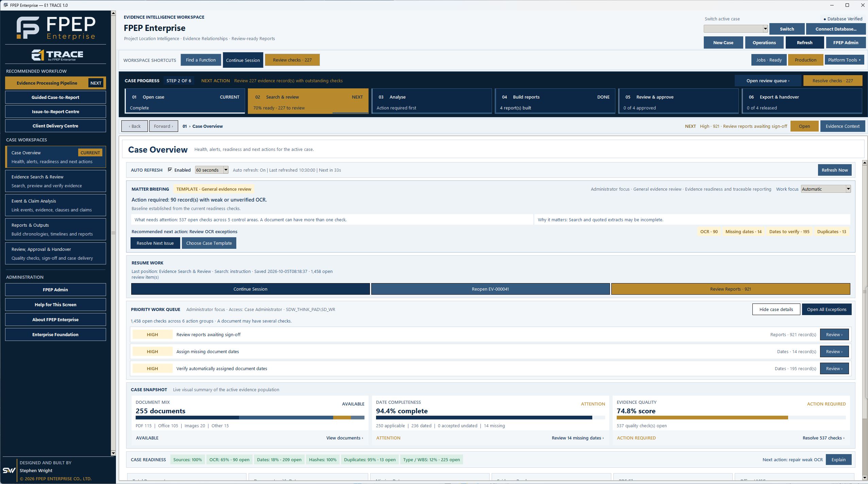This screenshot has height=484, width=868.
Task: Open the Work focus Automatic dropdown
Action: tap(848, 189)
